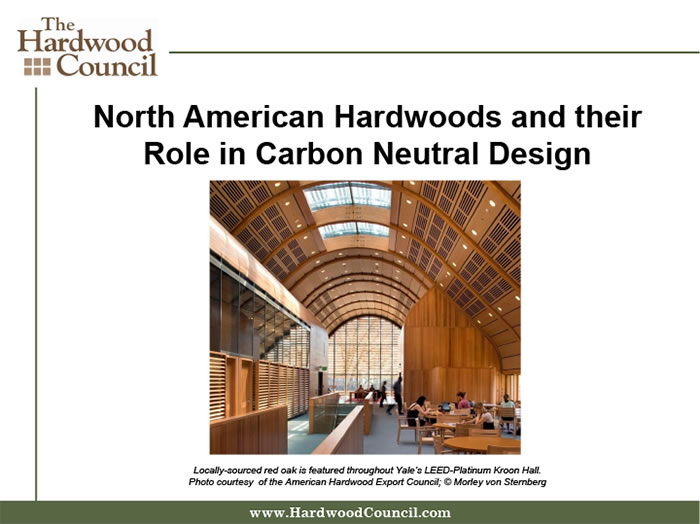
Task: Click The Hardwood Council logo
Action: (x=88, y=47)
